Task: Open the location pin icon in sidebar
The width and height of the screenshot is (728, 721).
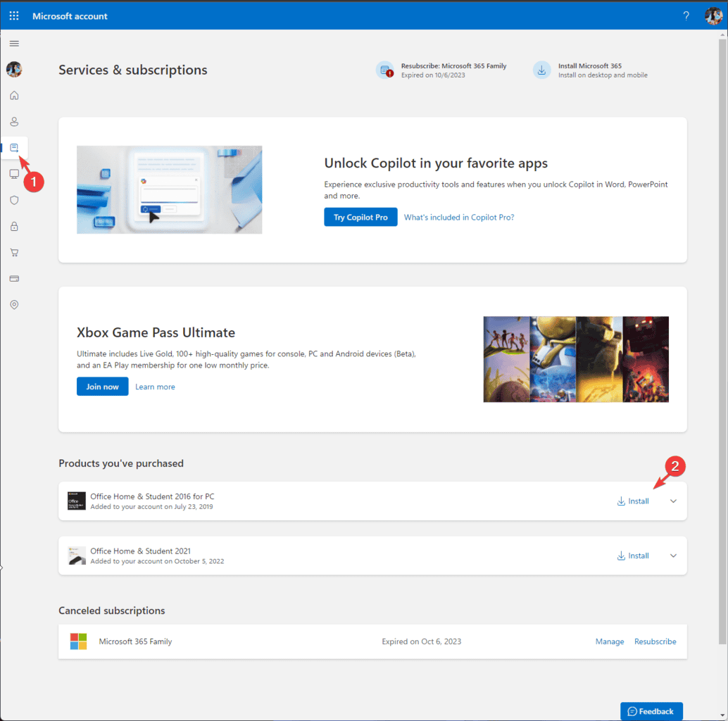Action: point(14,305)
